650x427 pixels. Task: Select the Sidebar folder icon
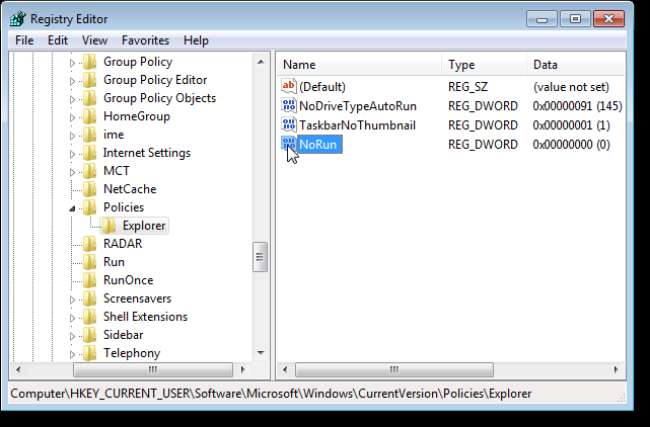pyautogui.click(x=89, y=336)
